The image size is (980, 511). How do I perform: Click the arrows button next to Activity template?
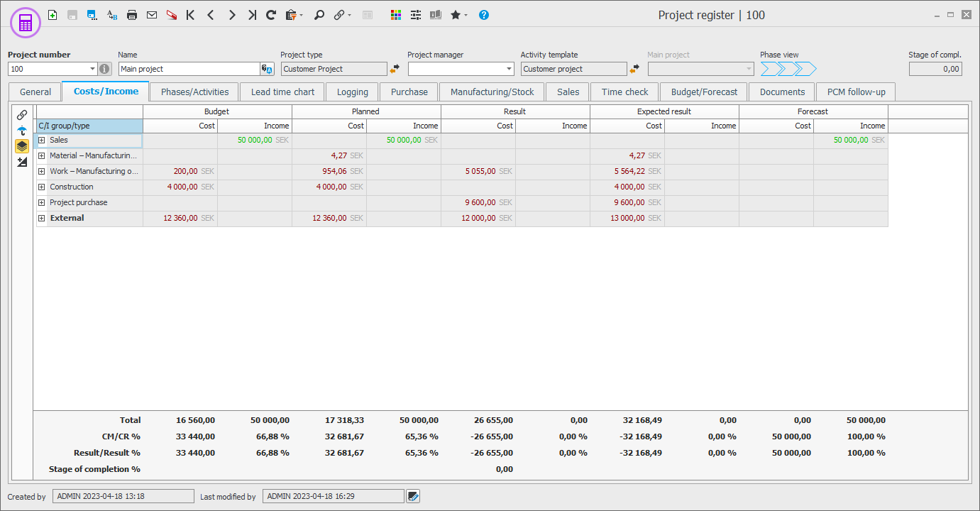(634, 69)
